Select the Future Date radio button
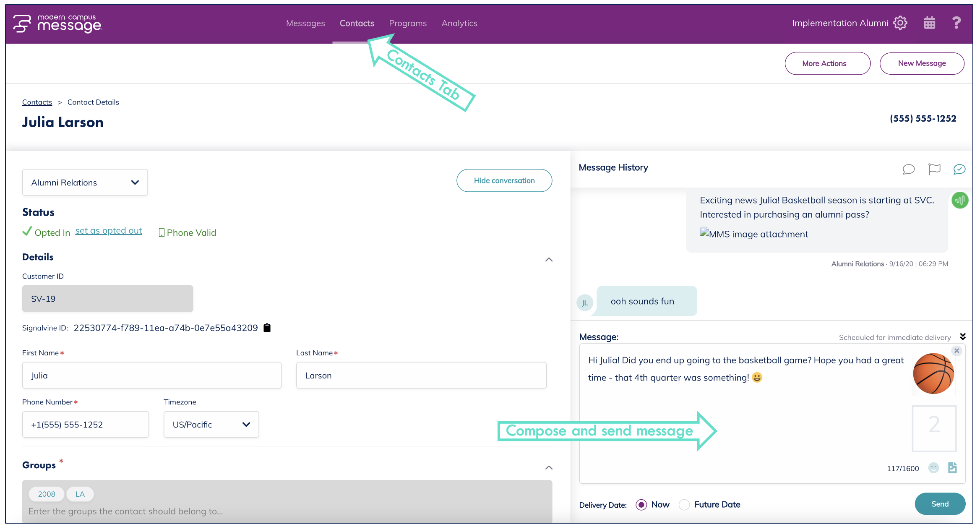This screenshot has width=980, height=532. [684, 505]
